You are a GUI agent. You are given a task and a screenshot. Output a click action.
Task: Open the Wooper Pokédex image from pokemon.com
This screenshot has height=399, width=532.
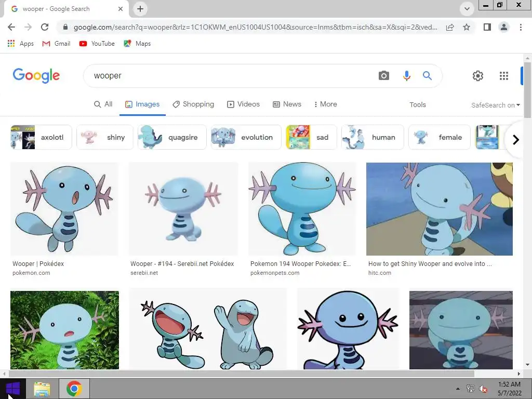[x=64, y=209]
